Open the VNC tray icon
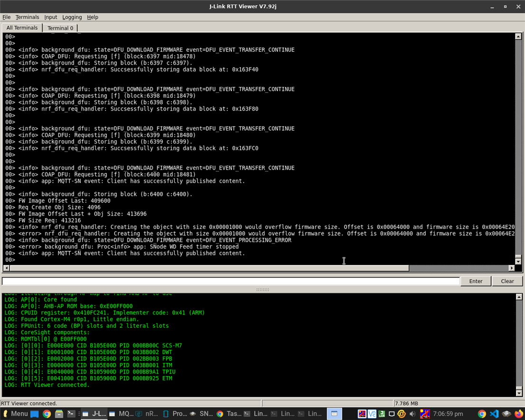The height and width of the screenshot is (420, 525). click(372, 414)
